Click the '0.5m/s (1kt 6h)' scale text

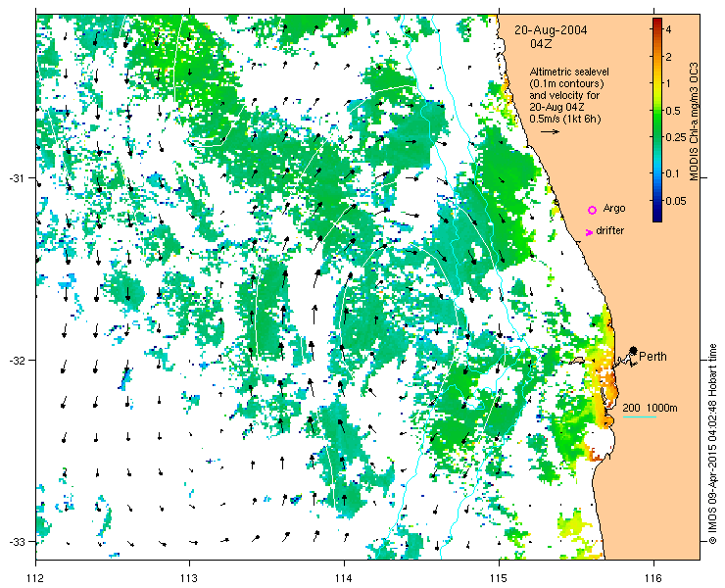565,119
